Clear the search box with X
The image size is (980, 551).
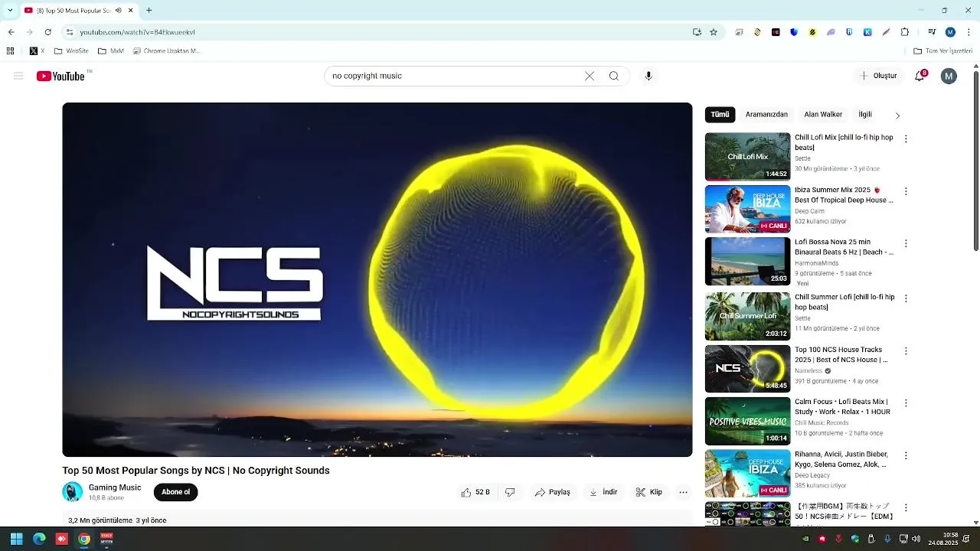(590, 76)
